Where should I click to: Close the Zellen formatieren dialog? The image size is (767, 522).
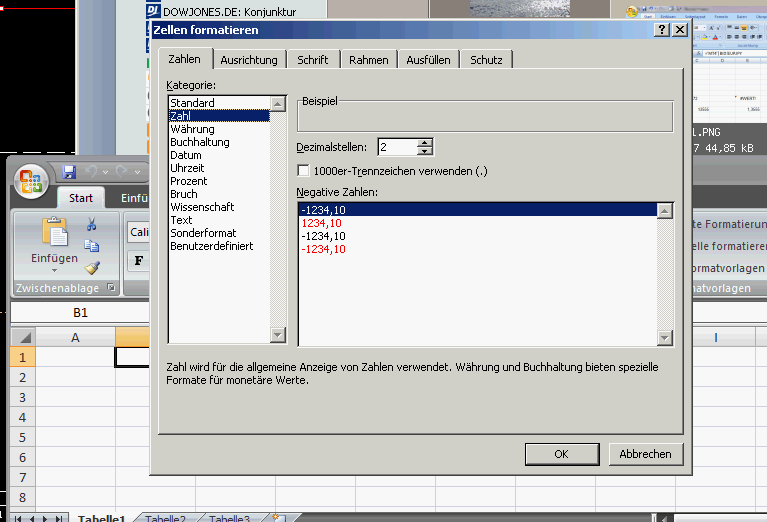[680, 29]
